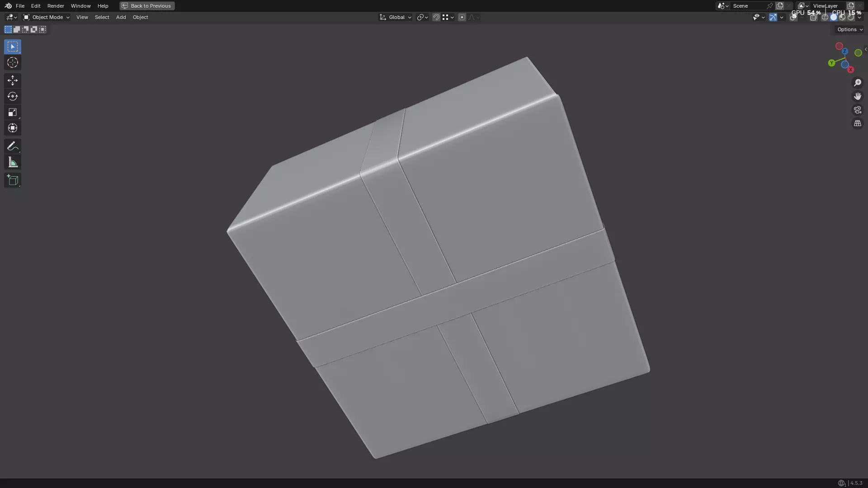Open selectability and visibility dropdown
868x488 pixels.
pos(759,17)
